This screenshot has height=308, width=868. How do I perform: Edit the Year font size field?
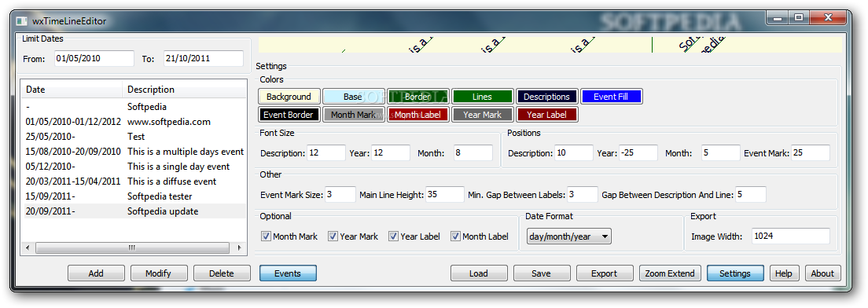click(391, 153)
